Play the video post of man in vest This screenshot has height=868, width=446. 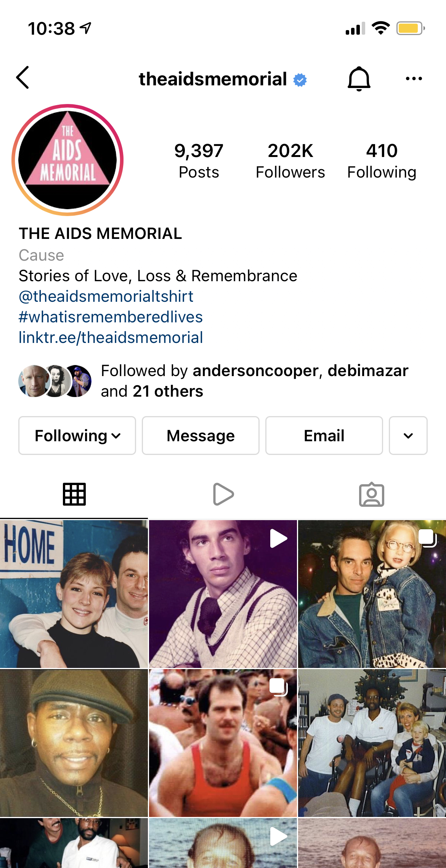tap(223, 594)
